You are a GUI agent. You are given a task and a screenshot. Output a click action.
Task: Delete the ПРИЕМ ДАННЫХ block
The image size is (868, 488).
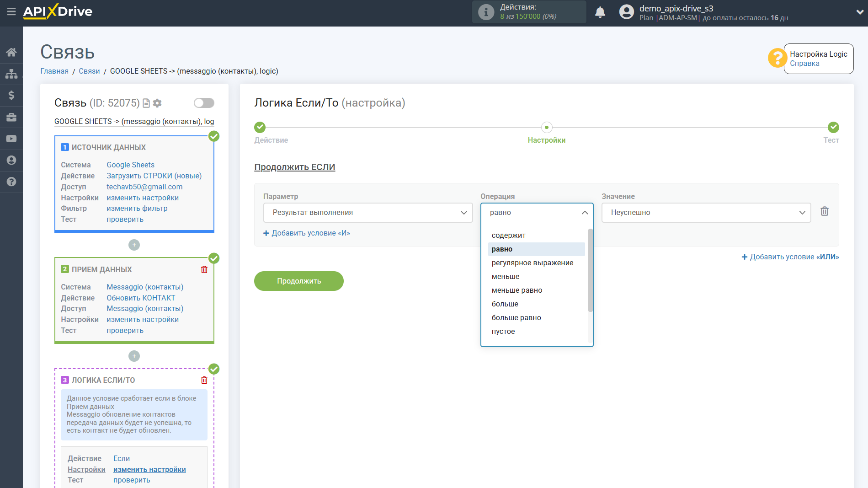[204, 269]
